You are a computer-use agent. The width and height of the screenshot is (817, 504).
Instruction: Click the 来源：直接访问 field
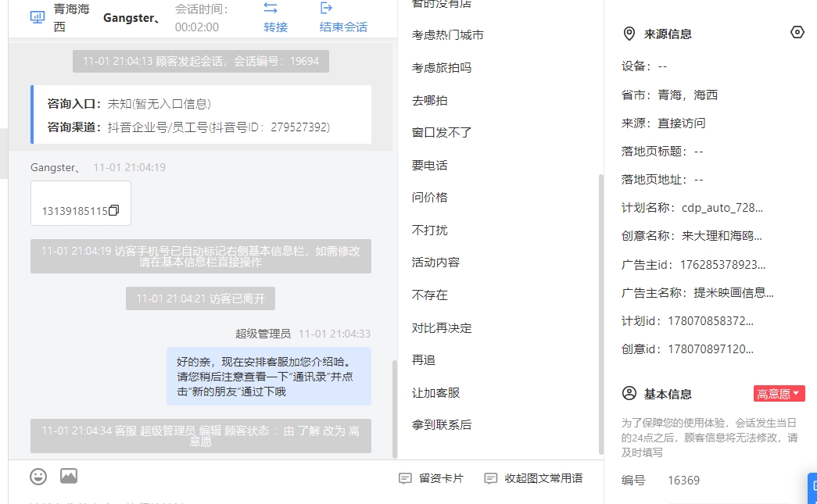[x=663, y=123]
